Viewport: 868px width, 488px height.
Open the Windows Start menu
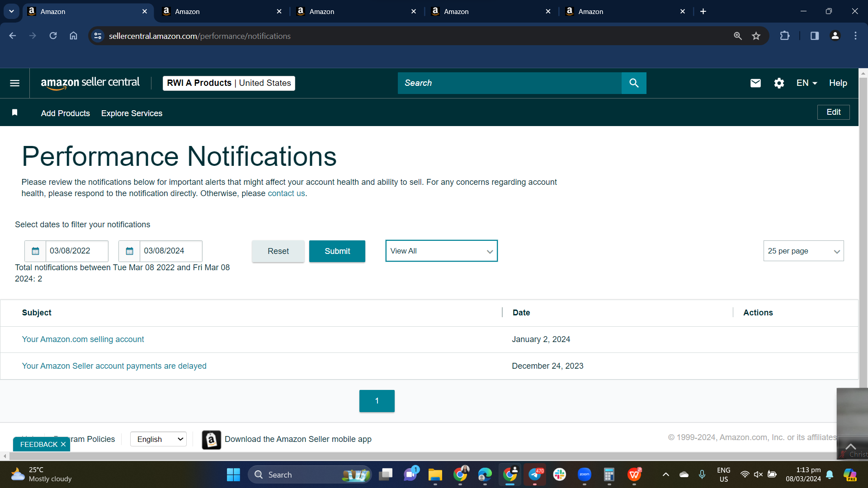pyautogui.click(x=233, y=474)
